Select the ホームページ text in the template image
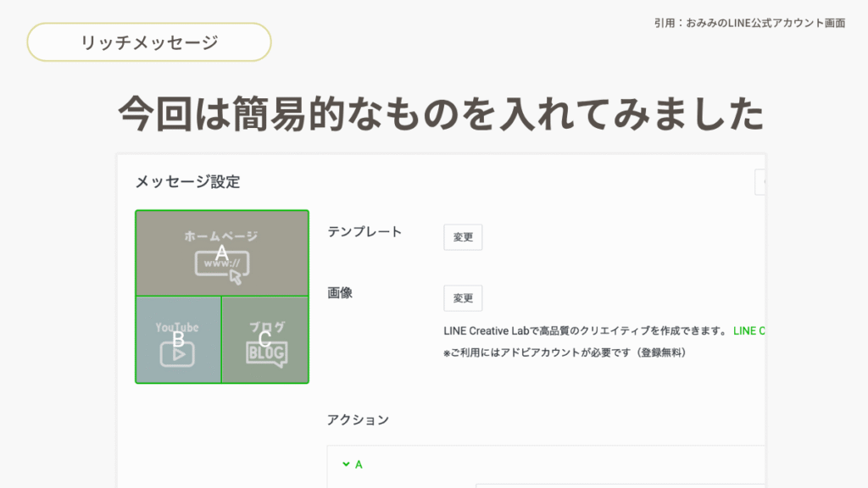The width and height of the screenshot is (868, 488). tap(221, 236)
